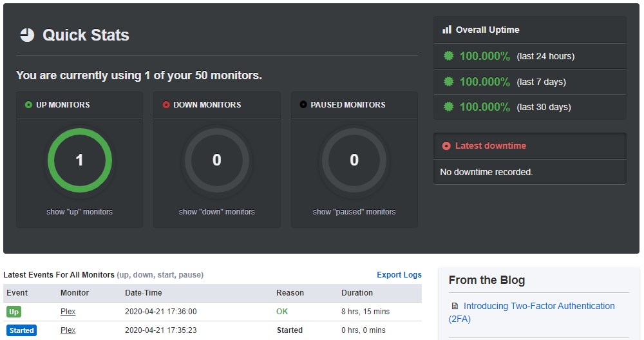644x340 pixels.
Task: Click the green badge beside last 24 hours
Action: pyautogui.click(x=449, y=56)
